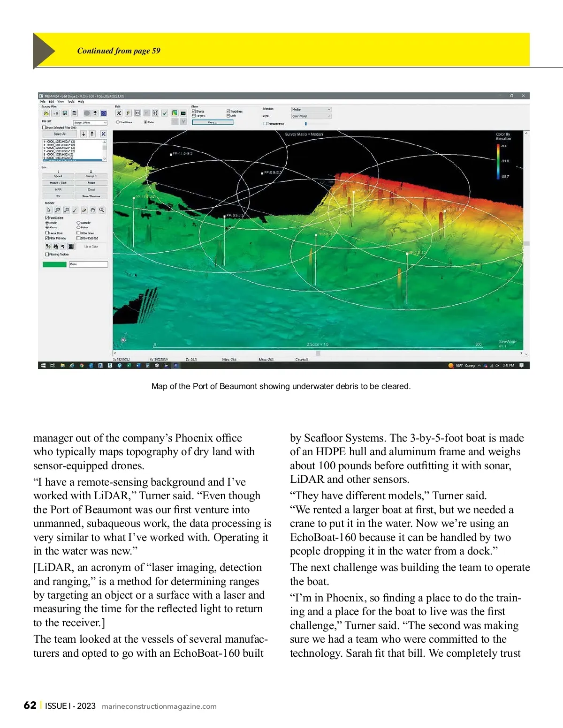Screen dimensions: 563x728
Task: Open the View menu
Action: [61, 102]
